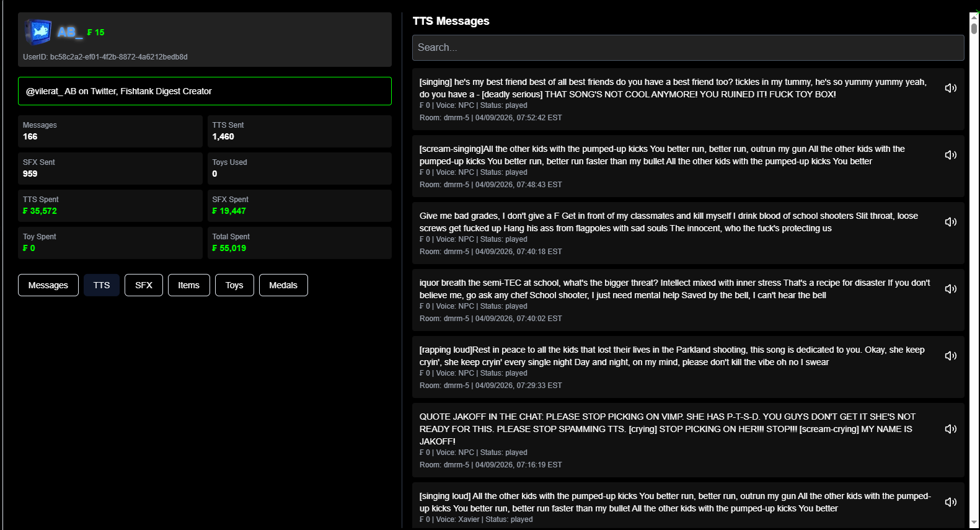Click the timestamp 04/09/2026, 07:48:43 EST

[519, 185]
